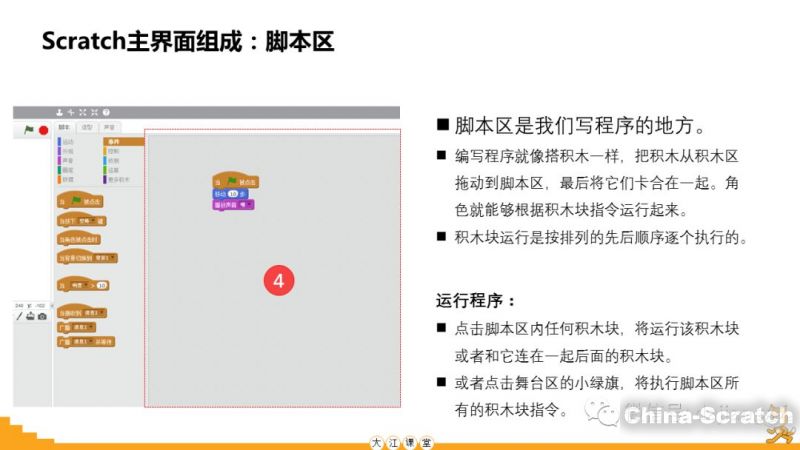Switch to the 脚本 scripts tab
Viewport: 800px width, 450px height.
click(64, 127)
